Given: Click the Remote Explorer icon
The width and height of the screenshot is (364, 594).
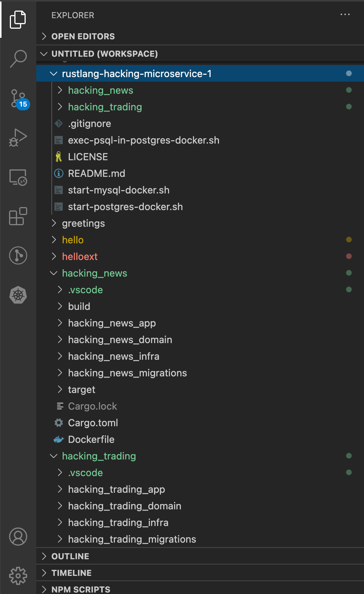Looking at the screenshot, I should [18, 178].
